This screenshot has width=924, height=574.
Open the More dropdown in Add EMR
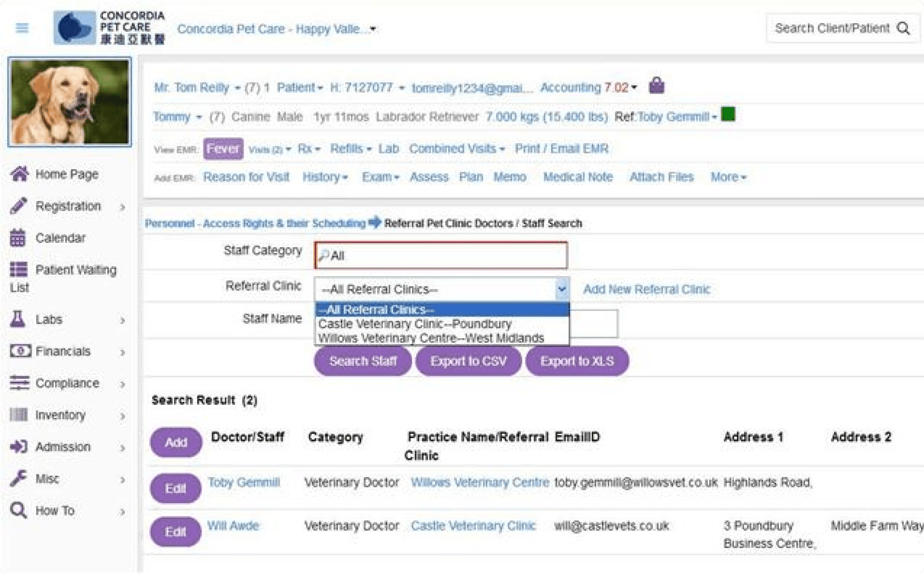click(x=727, y=177)
